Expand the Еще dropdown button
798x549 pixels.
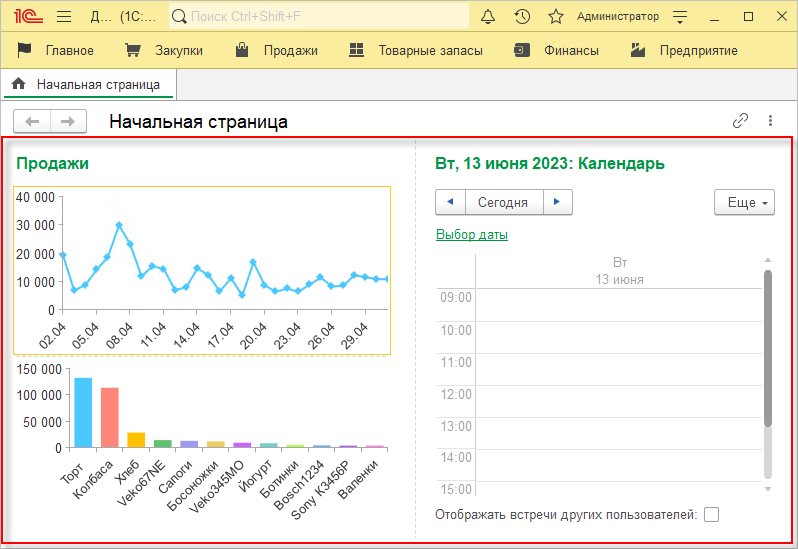(744, 202)
